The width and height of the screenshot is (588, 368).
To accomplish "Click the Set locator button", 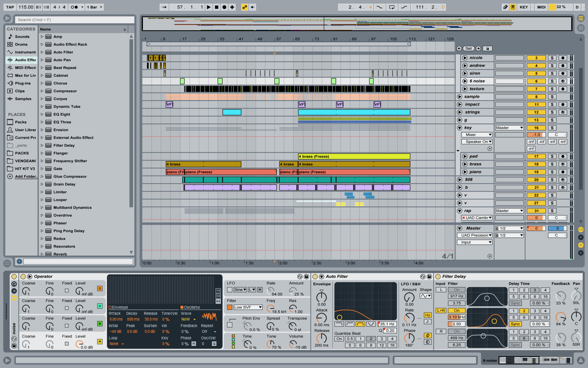I will click(x=469, y=49).
